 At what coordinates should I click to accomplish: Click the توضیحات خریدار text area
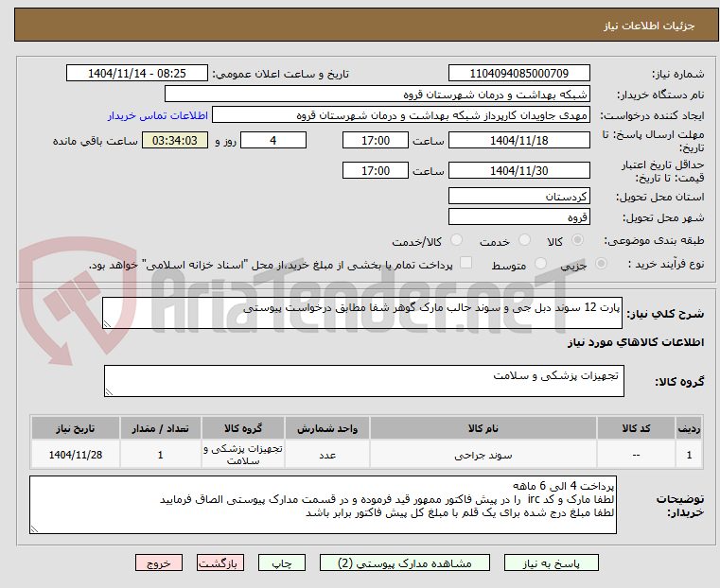click(x=323, y=505)
